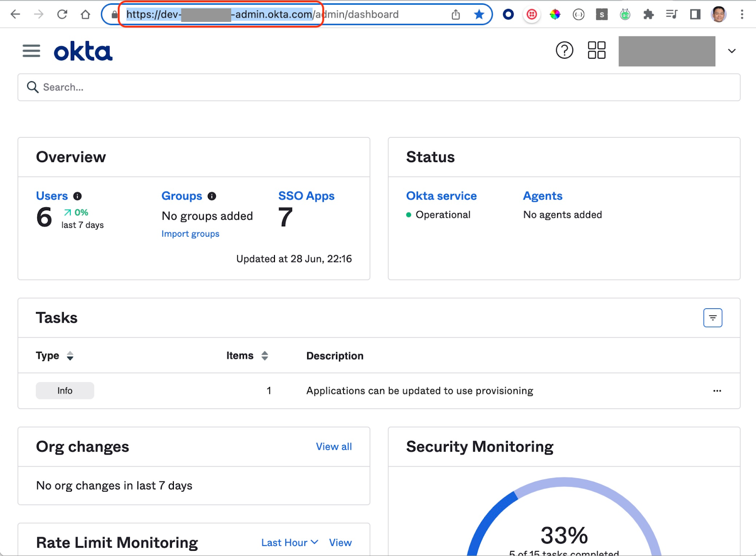Open the Agents link in Status
The image size is (756, 556).
(x=542, y=196)
